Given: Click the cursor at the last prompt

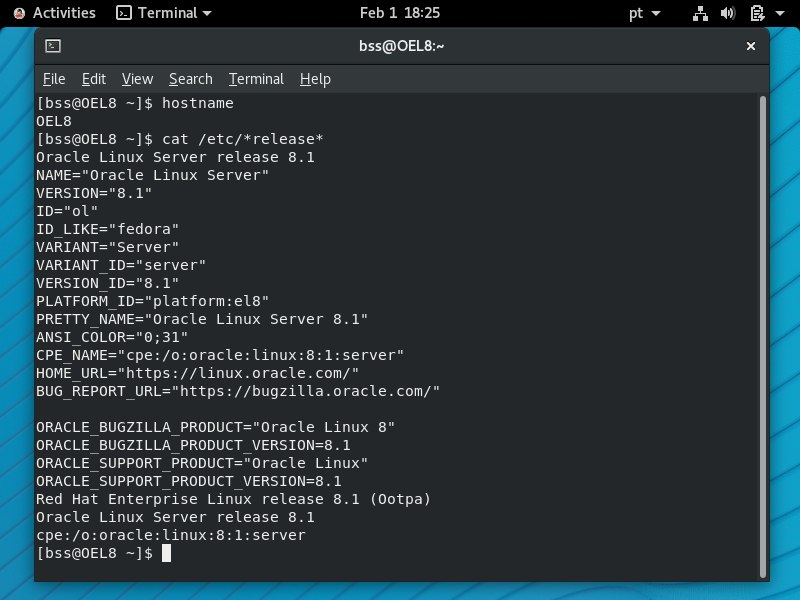Looking at the screenshot, I should [x=166, y=553].
